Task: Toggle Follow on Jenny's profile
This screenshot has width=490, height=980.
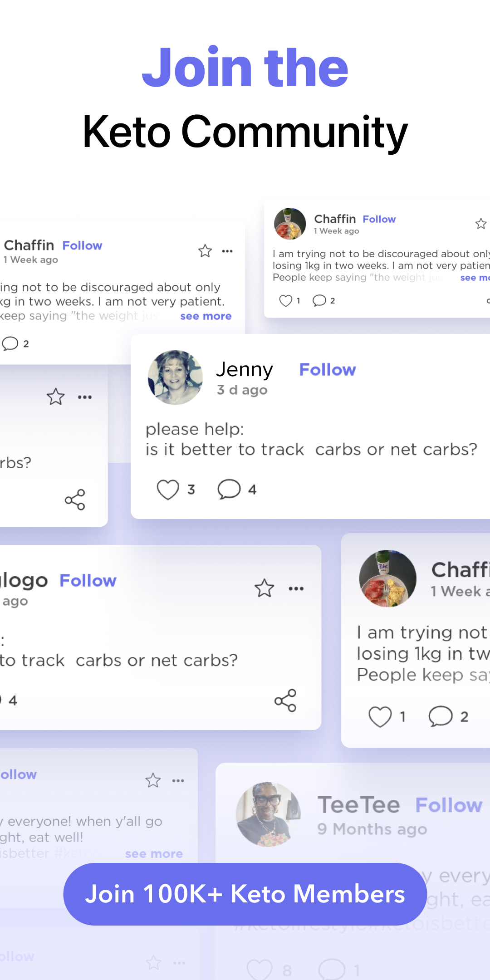Action: (328, 370)
